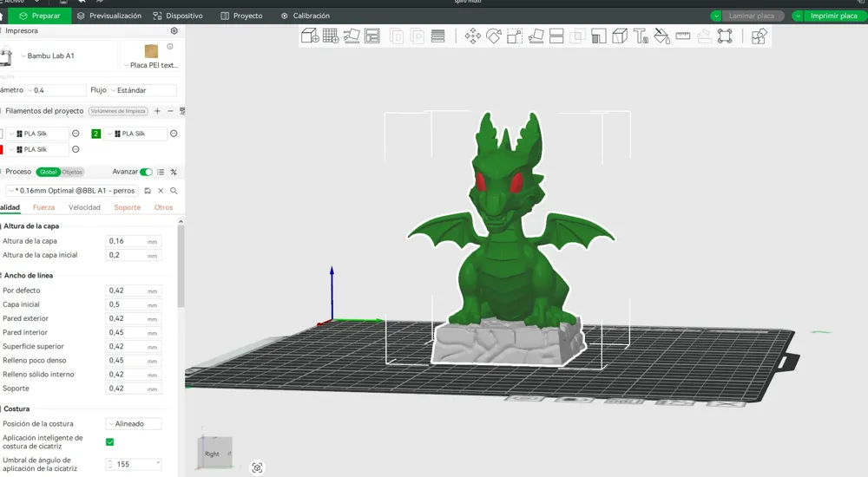Select the Scale tool

[x=515, y=36]
